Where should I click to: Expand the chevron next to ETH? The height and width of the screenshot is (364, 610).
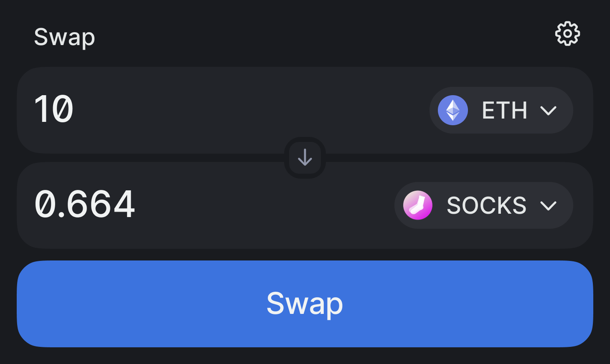tap(549, 110)
